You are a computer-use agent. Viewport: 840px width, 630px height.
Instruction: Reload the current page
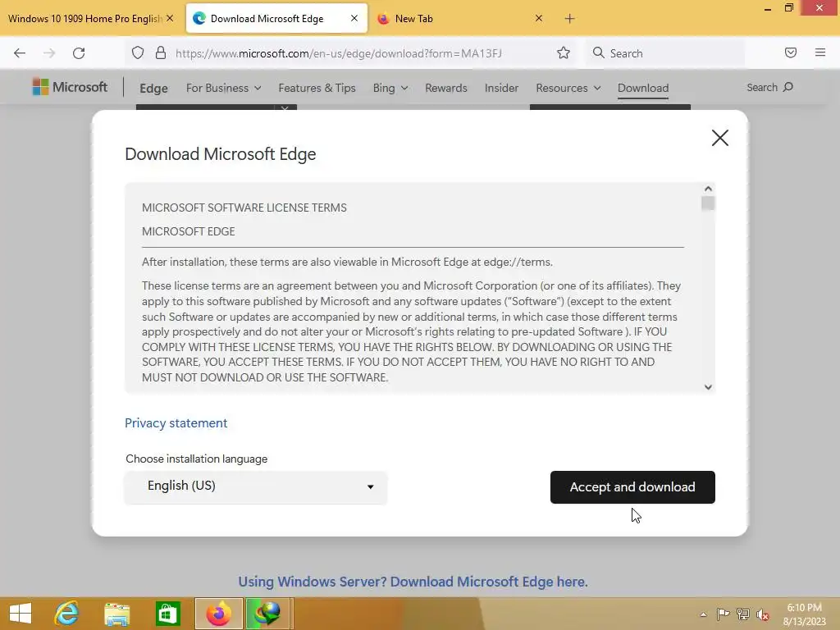pyautogui.click(x=79, y=53)
